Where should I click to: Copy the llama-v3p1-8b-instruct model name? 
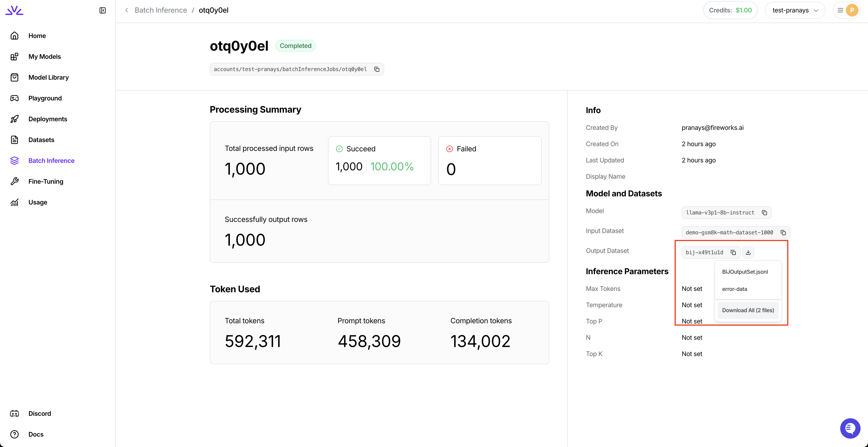click(764, 213)
